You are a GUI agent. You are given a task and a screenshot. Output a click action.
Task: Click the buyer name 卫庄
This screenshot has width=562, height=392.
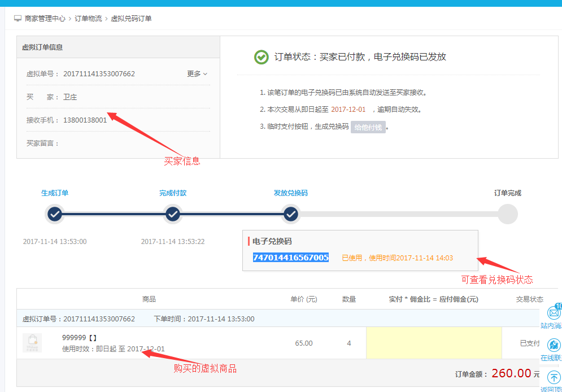pos(70,97)
